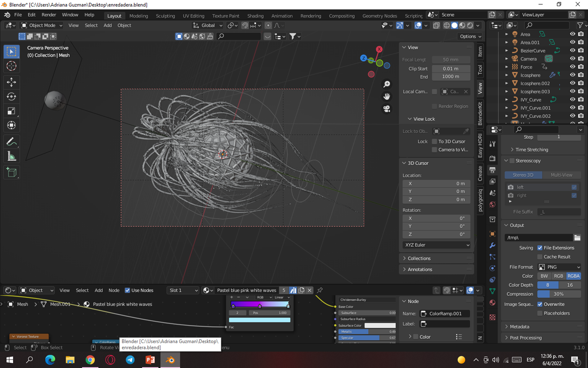Open the Modifier properties wrench icon
Viewport: 588px width, 368px height.
[493, 245]
